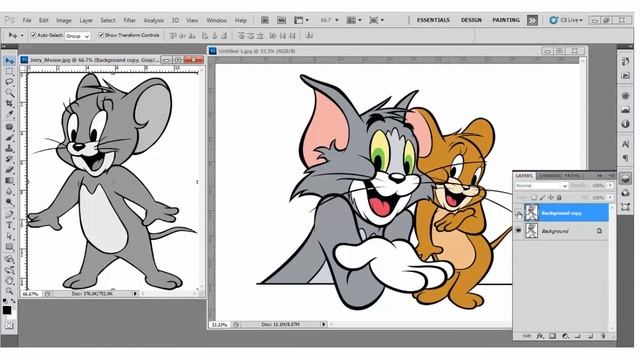Select the Pen tool
The image size is (640, 360).
point(9,214)
